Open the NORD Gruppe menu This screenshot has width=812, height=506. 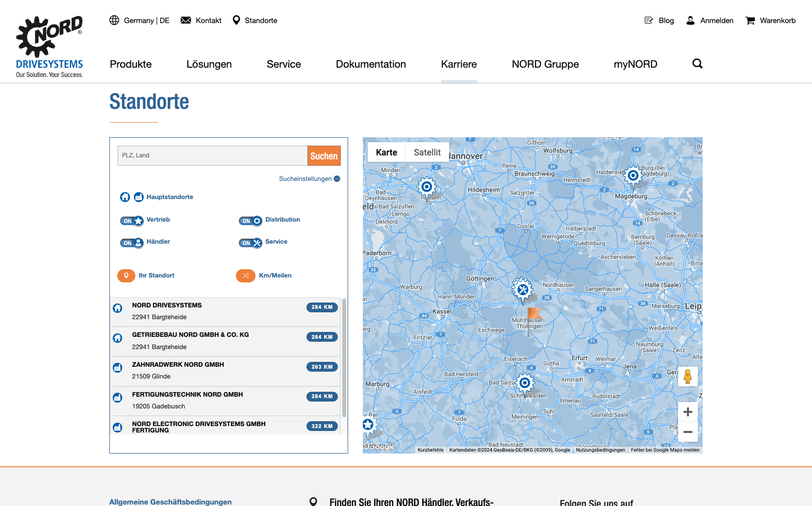(545, 64)
